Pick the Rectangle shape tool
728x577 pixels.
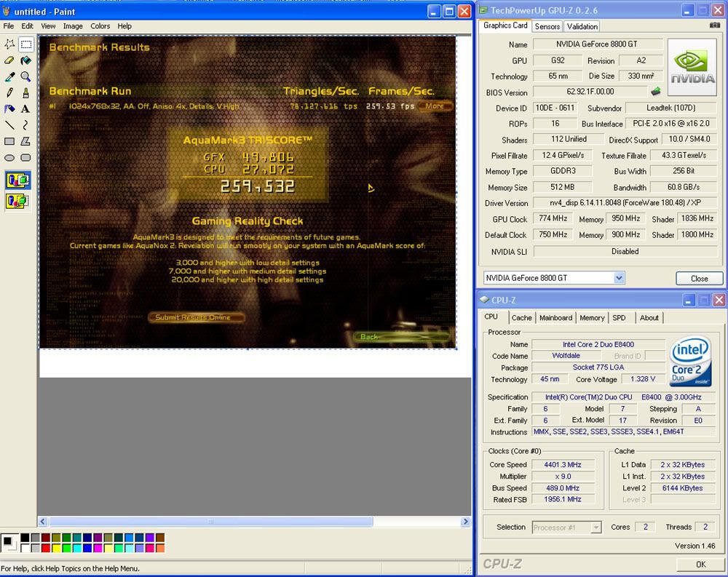pos(9,142)
